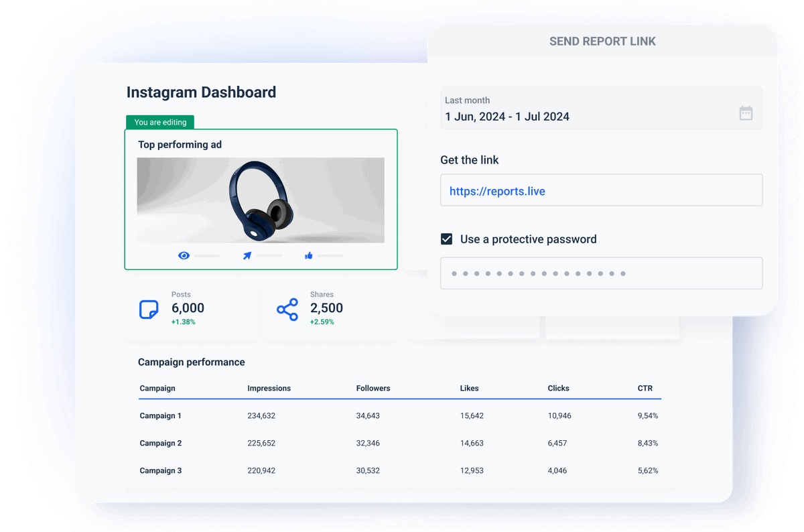Click the impressions progress bar under the ad
804x532 pixels.
209,255
